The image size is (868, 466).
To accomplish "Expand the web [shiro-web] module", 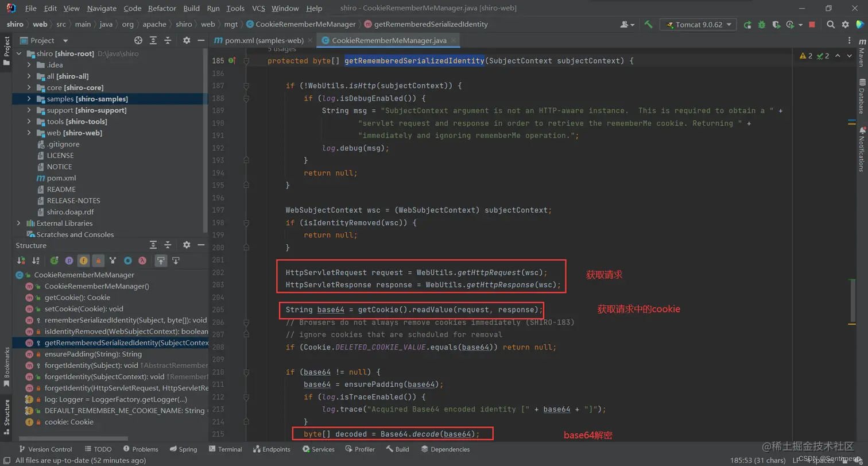I will (x=30, y=133).
